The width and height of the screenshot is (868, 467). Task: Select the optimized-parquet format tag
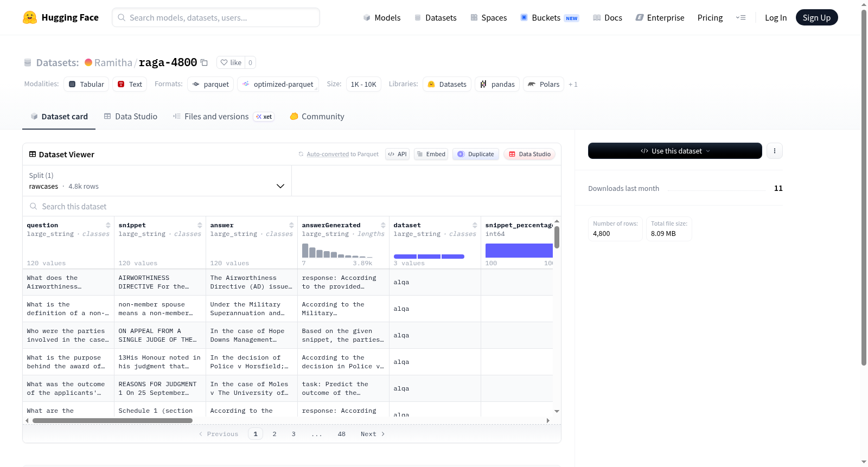[278, 84]
